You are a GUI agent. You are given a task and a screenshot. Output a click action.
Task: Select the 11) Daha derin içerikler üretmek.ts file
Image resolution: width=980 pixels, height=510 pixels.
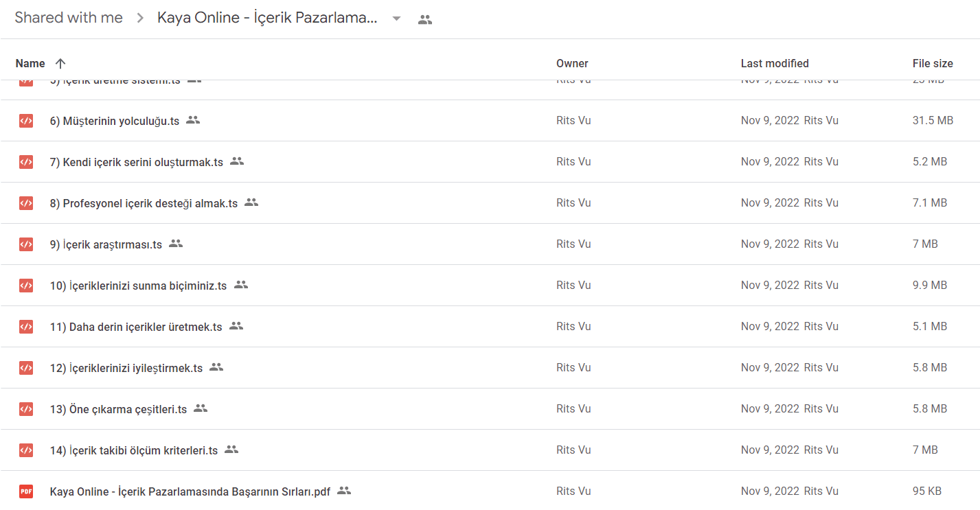point(490,327)
